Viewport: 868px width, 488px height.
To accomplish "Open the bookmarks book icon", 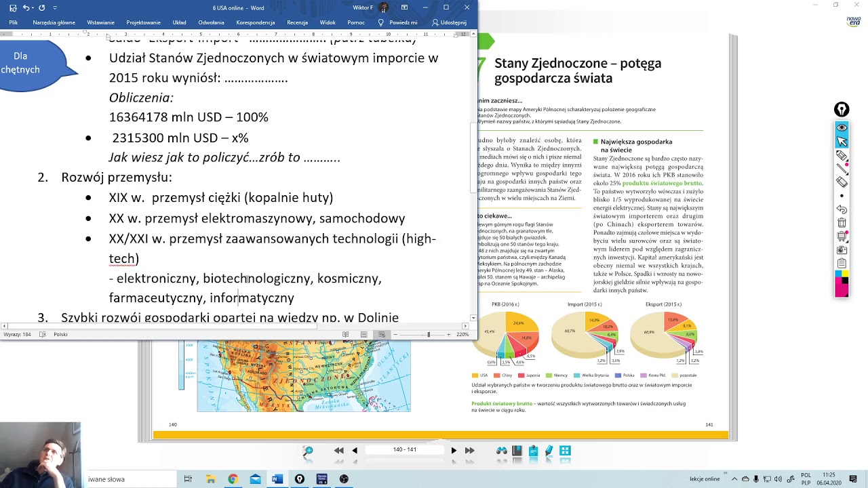I will coord(517,451).
